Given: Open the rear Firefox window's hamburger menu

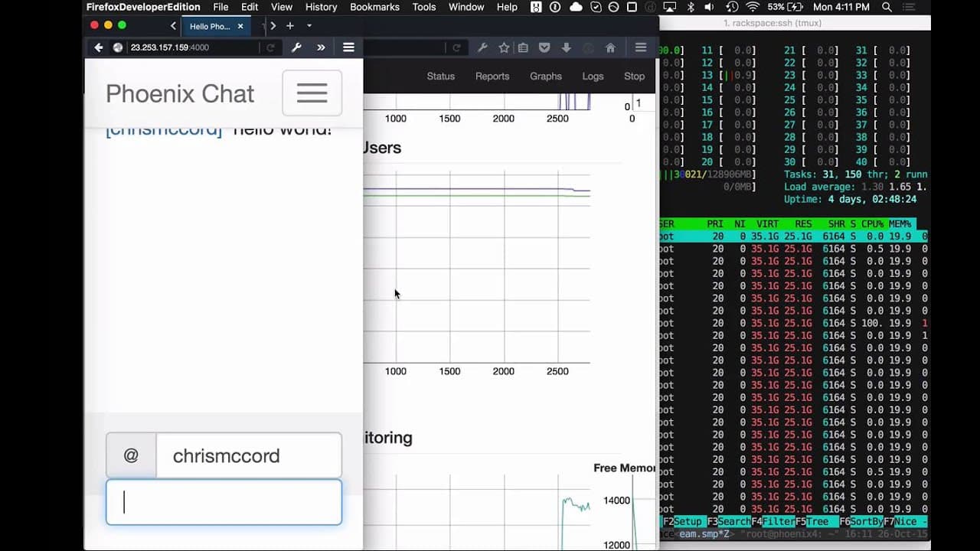Looking at the screenshot, I should 641,47.
